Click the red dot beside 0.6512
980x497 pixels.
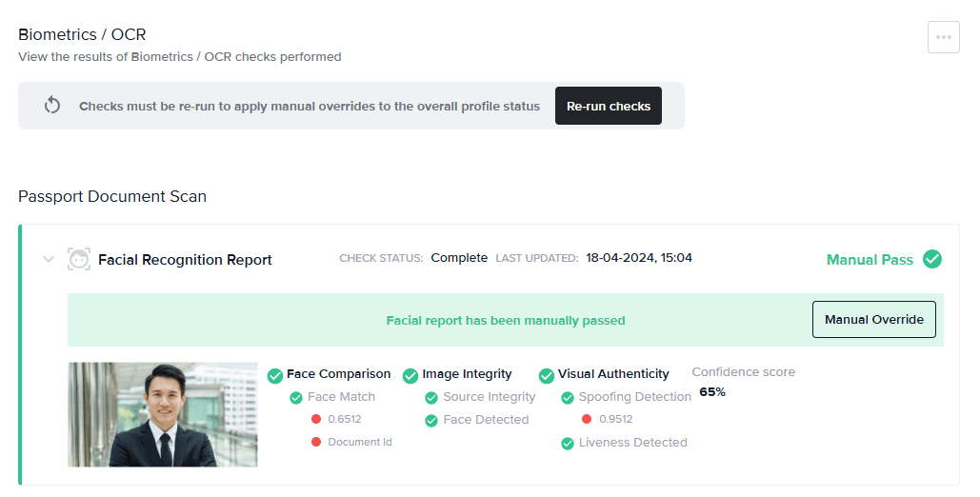pyautogui.click(x=316, y=419)
